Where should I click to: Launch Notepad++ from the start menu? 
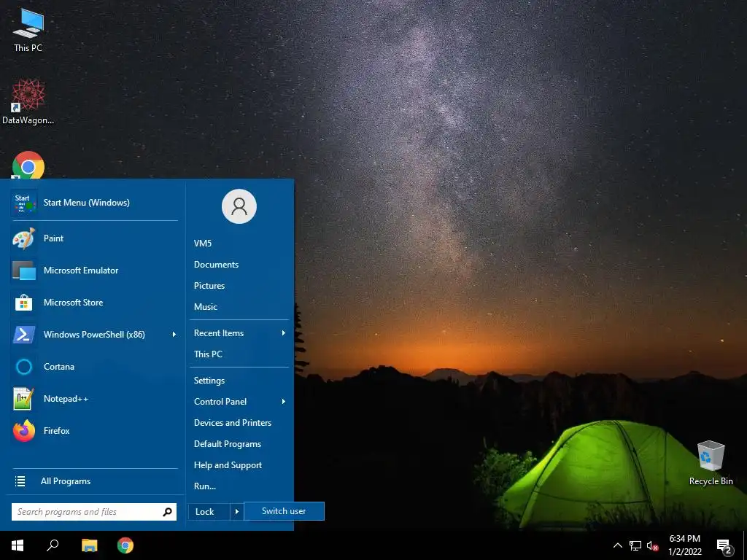coord(95,399)
